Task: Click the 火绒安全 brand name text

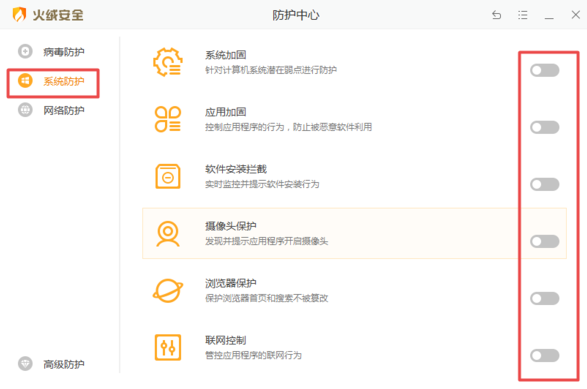Action: (58, 15)
